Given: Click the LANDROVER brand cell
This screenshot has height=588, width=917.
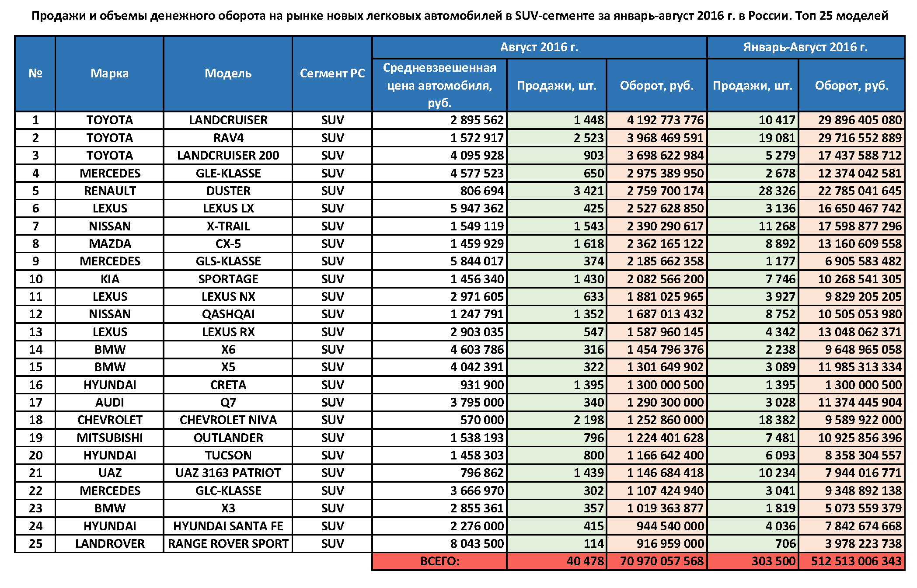Looking at the screenshot, I should [109, 543].
